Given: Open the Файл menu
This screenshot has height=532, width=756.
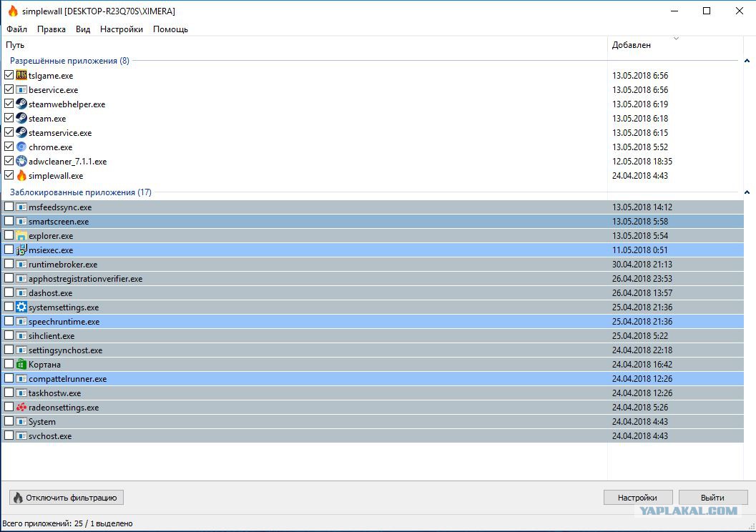Looking at the screenshot, I should tap(17, 29).
